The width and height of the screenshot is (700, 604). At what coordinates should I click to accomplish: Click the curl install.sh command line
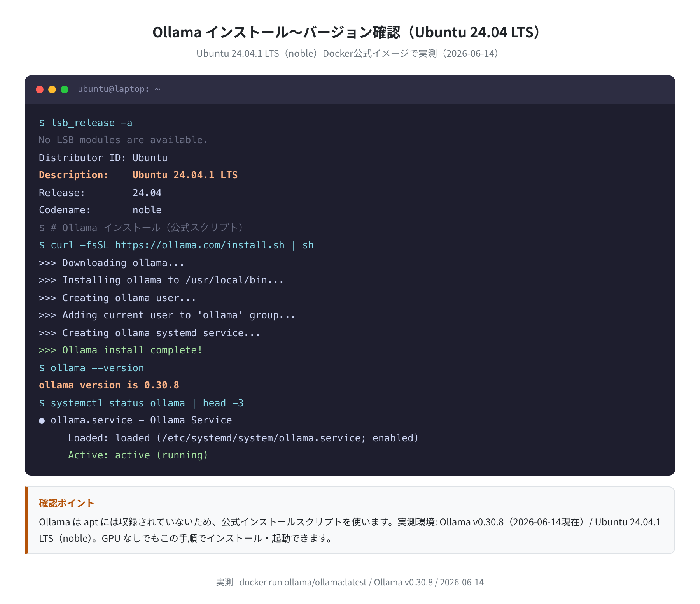click(x=176, y=245)
